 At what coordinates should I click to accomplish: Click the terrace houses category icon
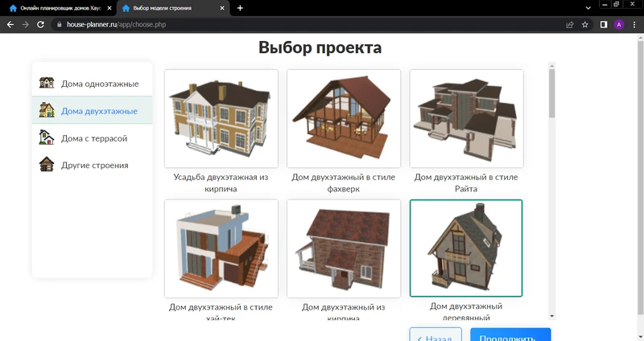pyautogui.click(x=47, y=138)
